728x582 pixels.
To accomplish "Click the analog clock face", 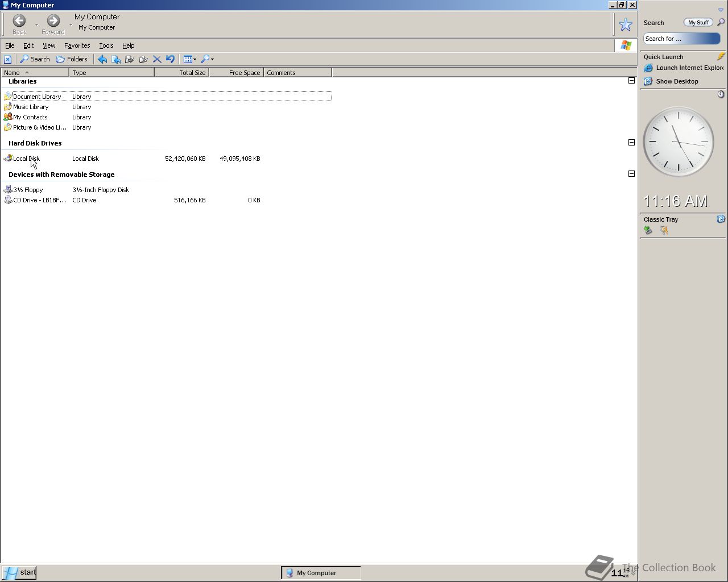I will (x=679, y=142).
